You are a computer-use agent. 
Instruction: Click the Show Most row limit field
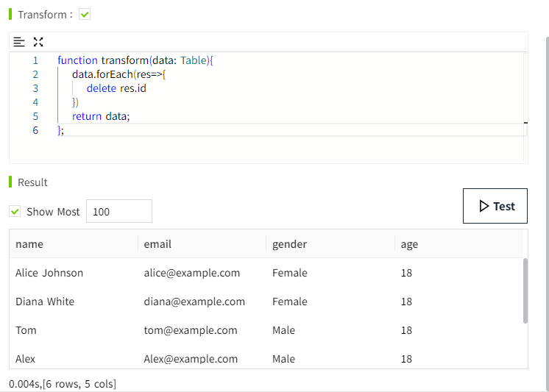click(118, 212)
